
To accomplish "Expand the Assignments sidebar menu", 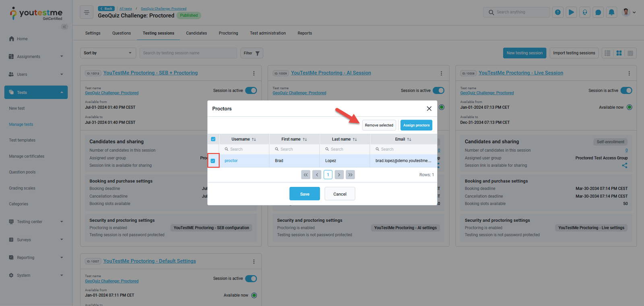I will [36, 57].
